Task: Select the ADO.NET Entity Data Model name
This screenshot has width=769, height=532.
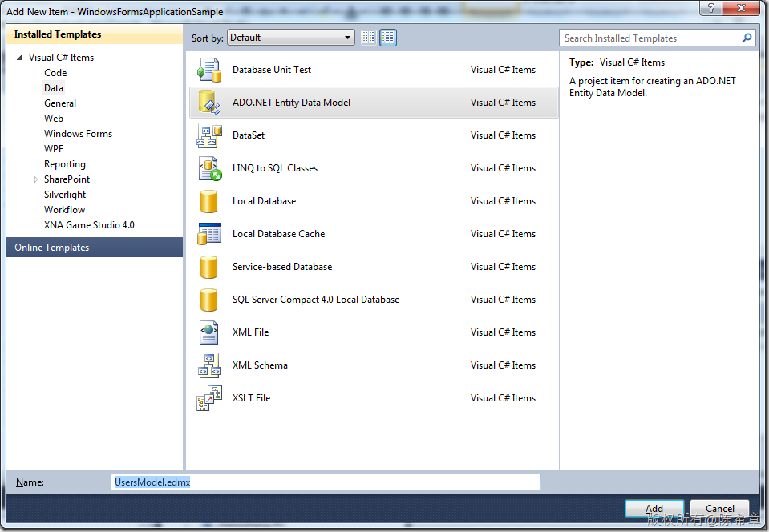Action: coord(291,103)
